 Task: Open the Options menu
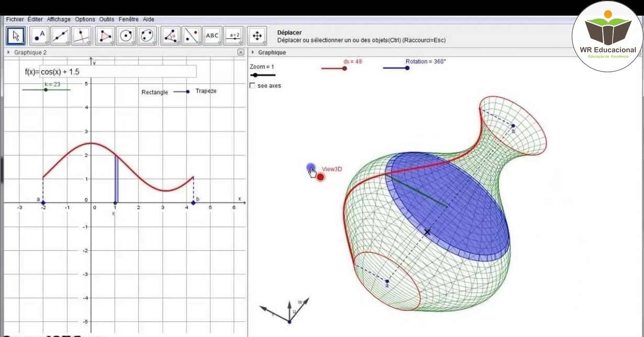coord(85,19)
